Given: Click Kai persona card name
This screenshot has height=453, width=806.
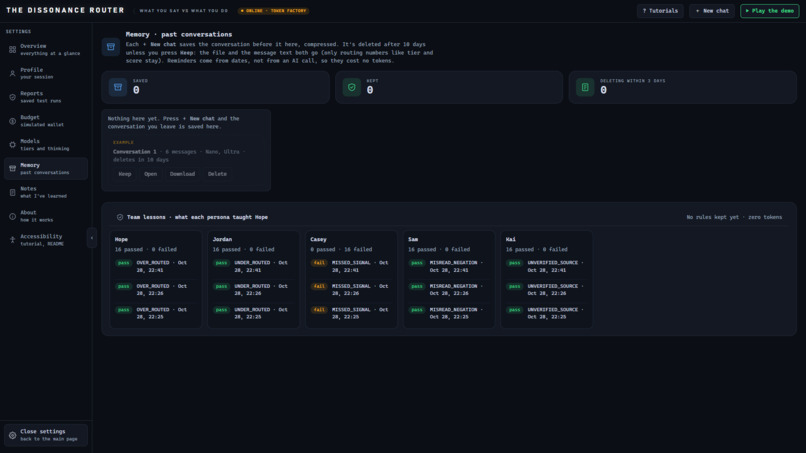Looking at the screenshot, I should click(510, 240).
